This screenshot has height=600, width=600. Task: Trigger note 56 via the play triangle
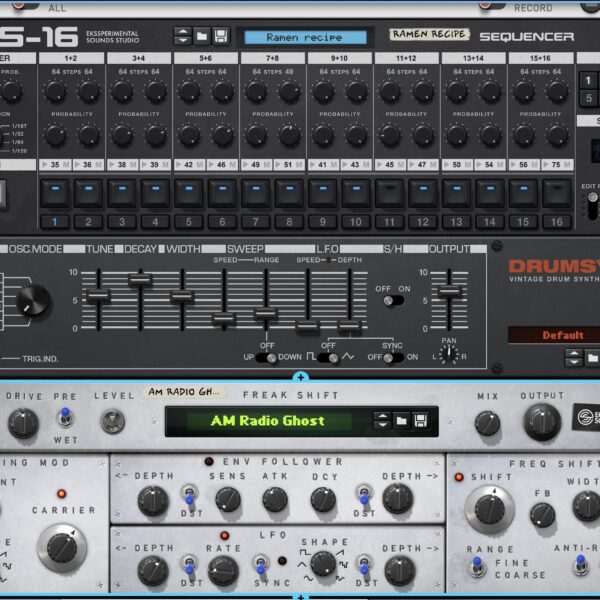(x=514, y=165)
